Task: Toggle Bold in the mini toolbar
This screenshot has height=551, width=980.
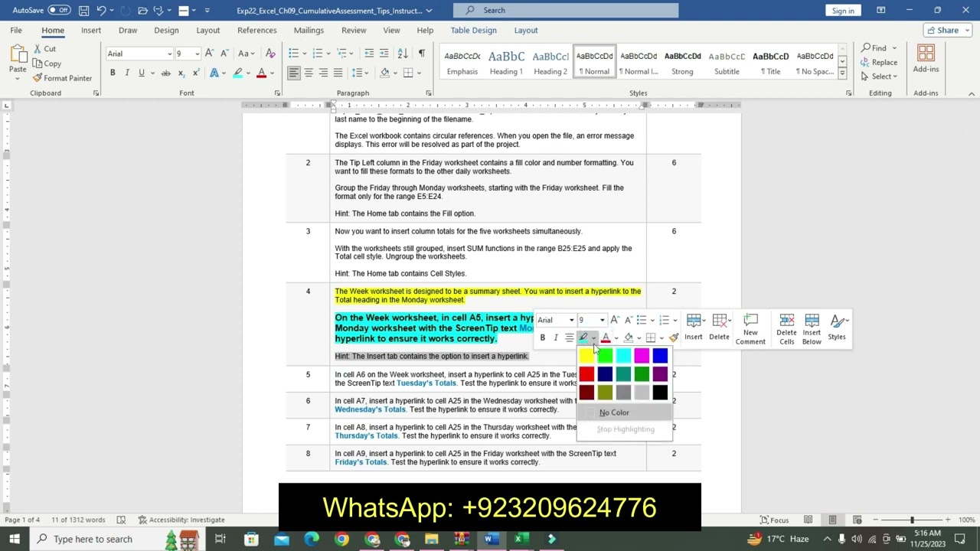Action: (543, 337)
